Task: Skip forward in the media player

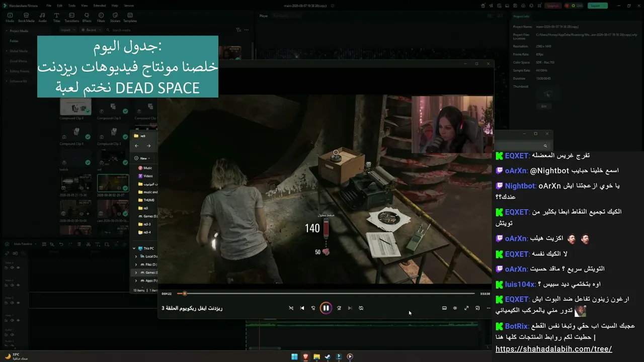Action: point(339,308)
